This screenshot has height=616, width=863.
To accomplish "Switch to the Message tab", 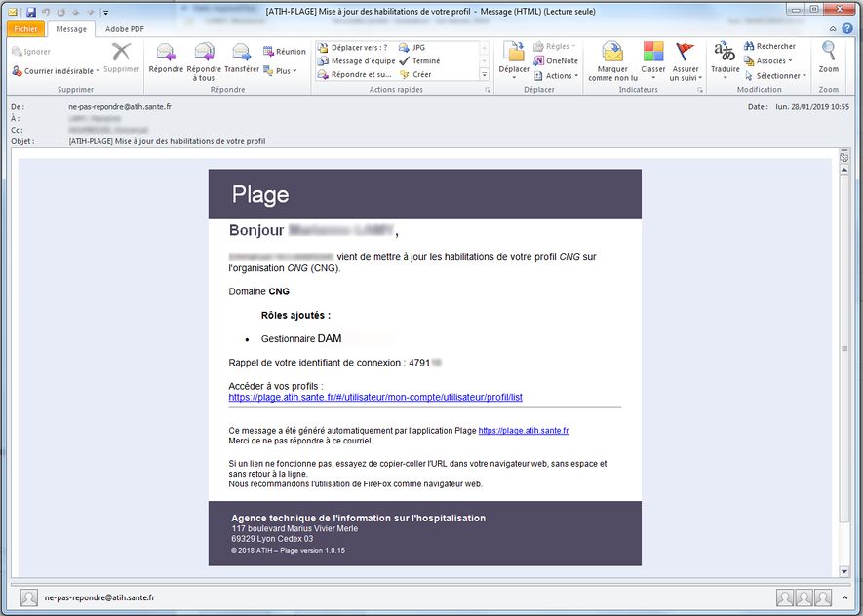I will (71, 29).
